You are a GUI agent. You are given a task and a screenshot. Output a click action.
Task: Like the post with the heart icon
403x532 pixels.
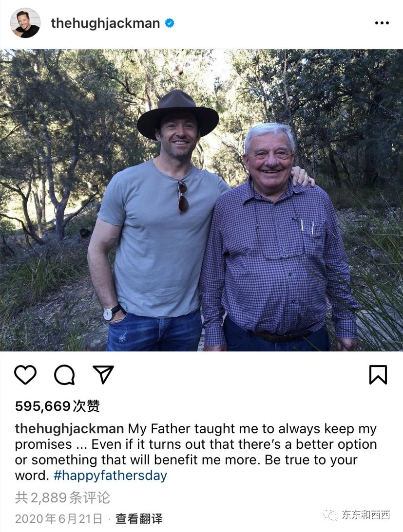[25, 375]
